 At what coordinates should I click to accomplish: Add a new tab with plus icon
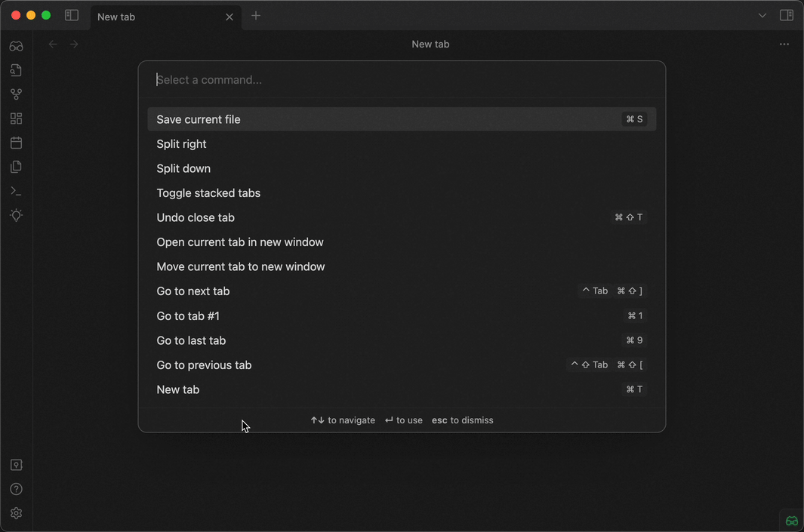(x=256, y=16)
